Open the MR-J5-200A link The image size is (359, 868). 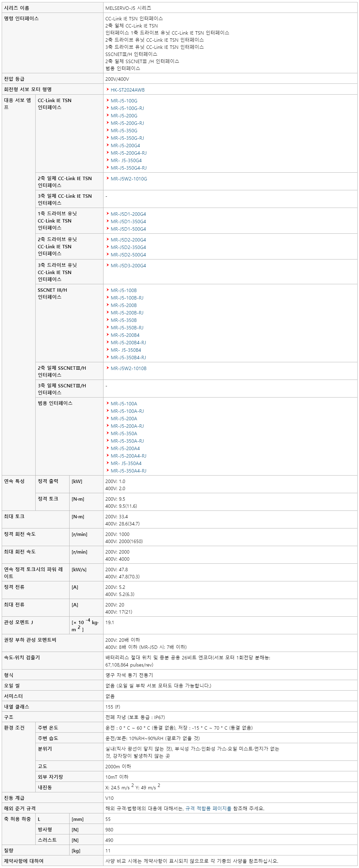[x=124, y=419]
